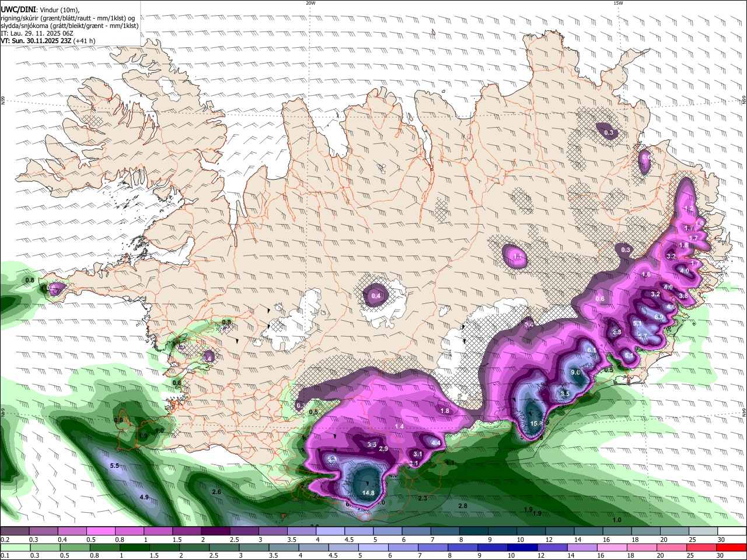Image resolution: width=747 pixels, height=560 pixels.
Task: Click the 1.2 value in the east fjords
Action: 689,209
